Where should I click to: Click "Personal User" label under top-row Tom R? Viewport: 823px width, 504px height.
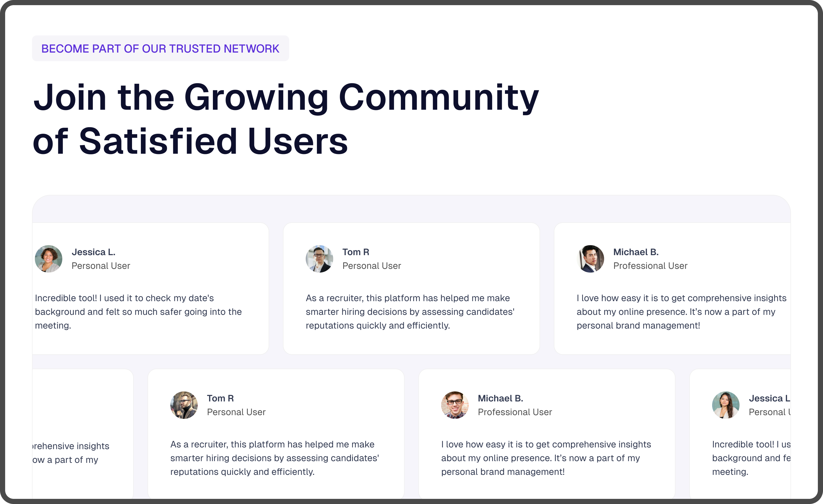[371, 266]
